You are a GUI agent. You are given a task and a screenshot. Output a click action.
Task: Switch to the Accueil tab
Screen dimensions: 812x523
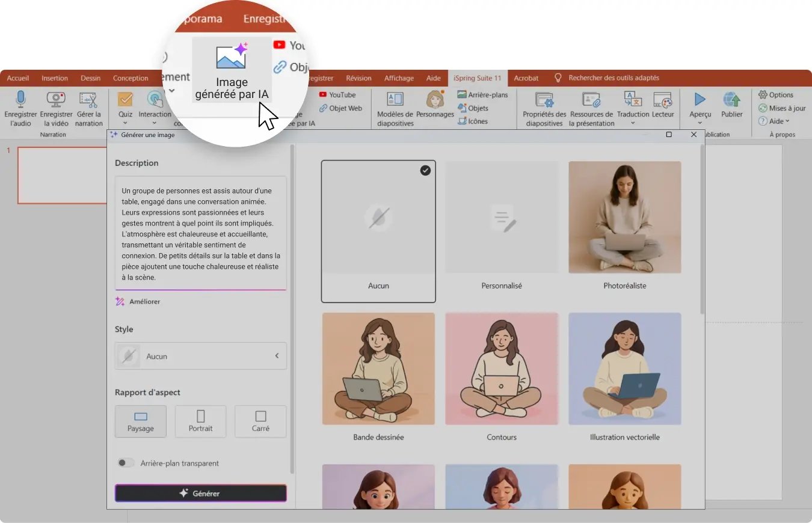coord(18,78)
